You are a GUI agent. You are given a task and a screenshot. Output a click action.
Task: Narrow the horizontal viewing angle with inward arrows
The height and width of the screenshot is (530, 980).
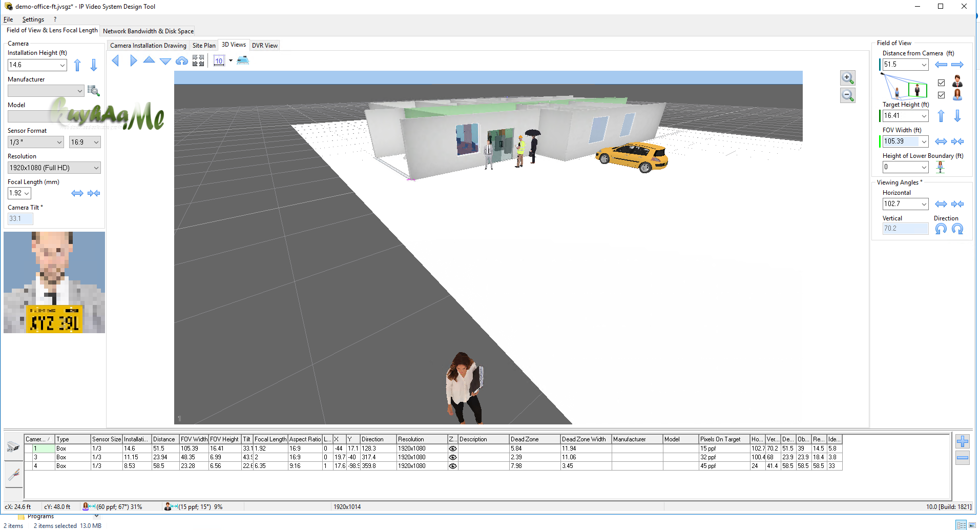click(x=957, y=204)
